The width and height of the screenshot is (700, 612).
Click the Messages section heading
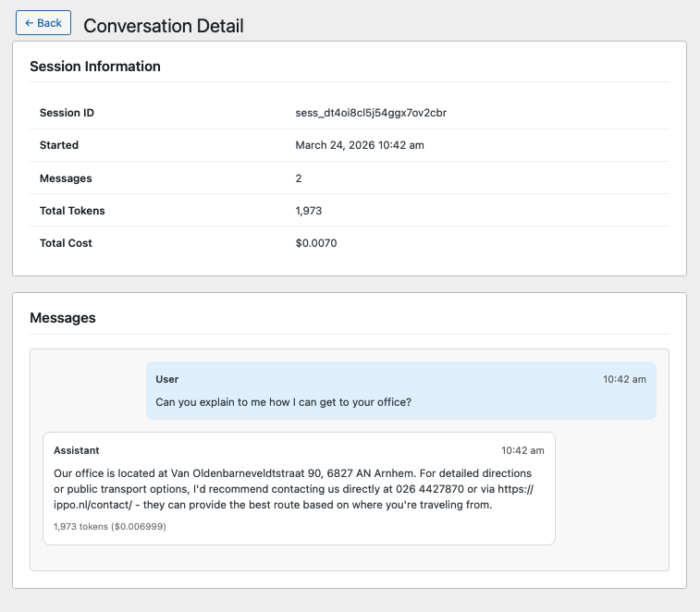coord(63,318)
